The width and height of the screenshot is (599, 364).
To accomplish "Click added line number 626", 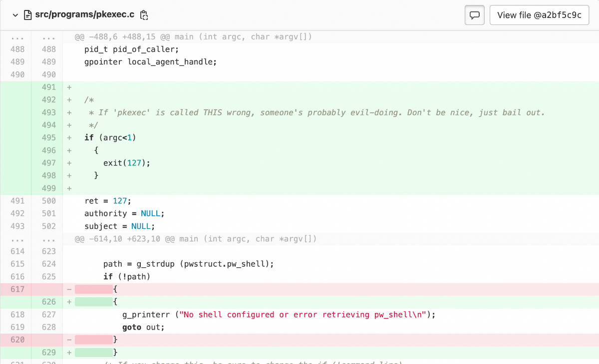I will coord(49,302).
